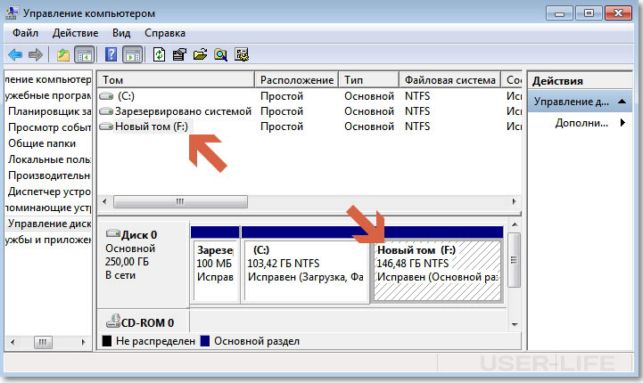Click the volume list scroll-left arrow
This screenshot has height=383, width=643.
tap(105, 201)
